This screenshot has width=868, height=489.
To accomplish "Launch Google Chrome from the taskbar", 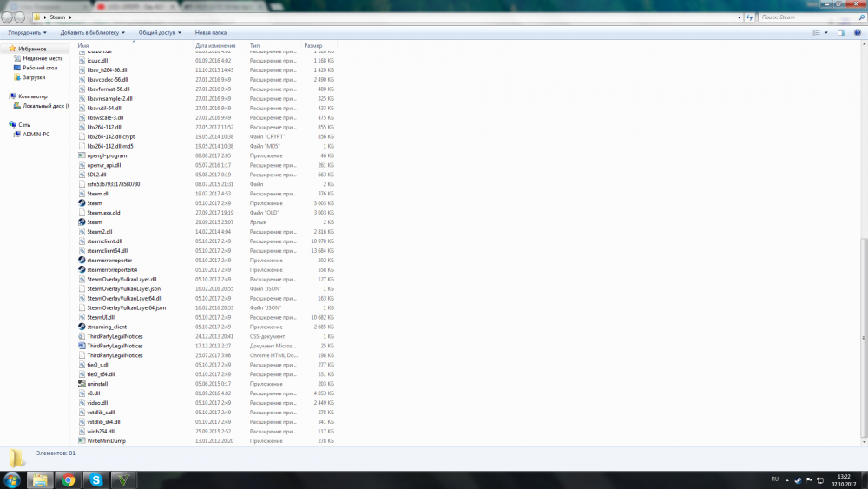I will tap(69, 480).
